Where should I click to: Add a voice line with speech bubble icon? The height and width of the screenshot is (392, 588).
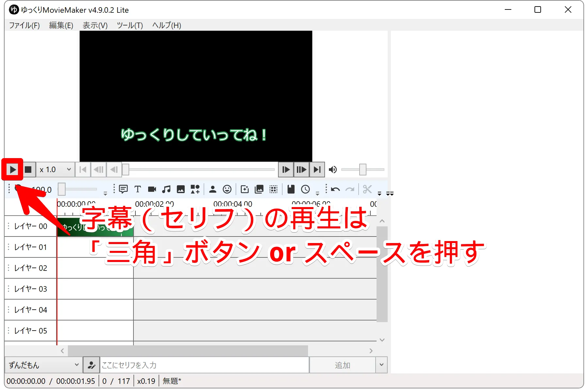pyautogui.click(x=123, y=189)
